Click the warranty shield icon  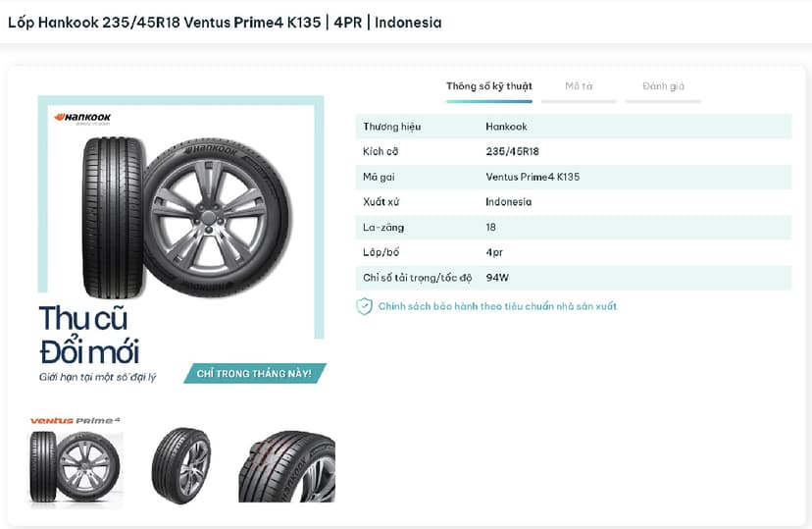(364, 306)
